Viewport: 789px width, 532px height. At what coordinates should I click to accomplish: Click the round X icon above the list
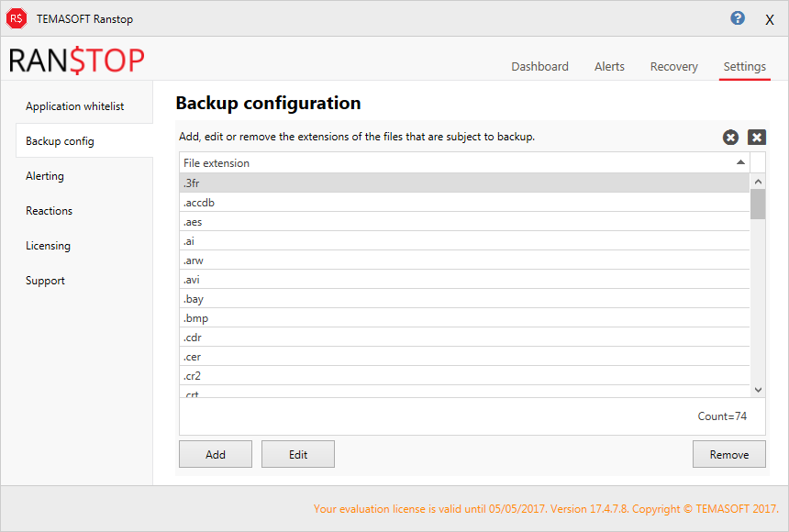click(x=730, y=137)
